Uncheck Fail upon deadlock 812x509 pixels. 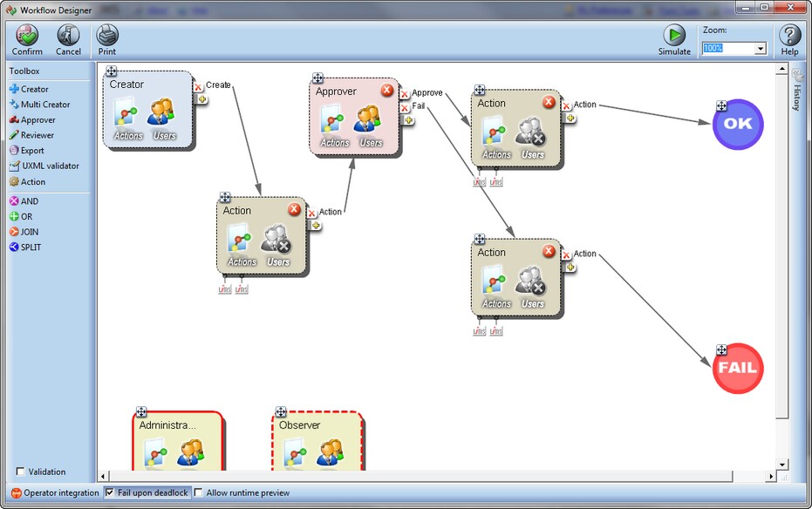[x=109, y=492]
